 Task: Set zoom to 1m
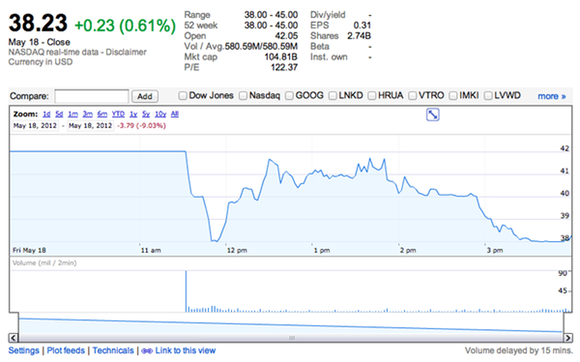point(73,114)
